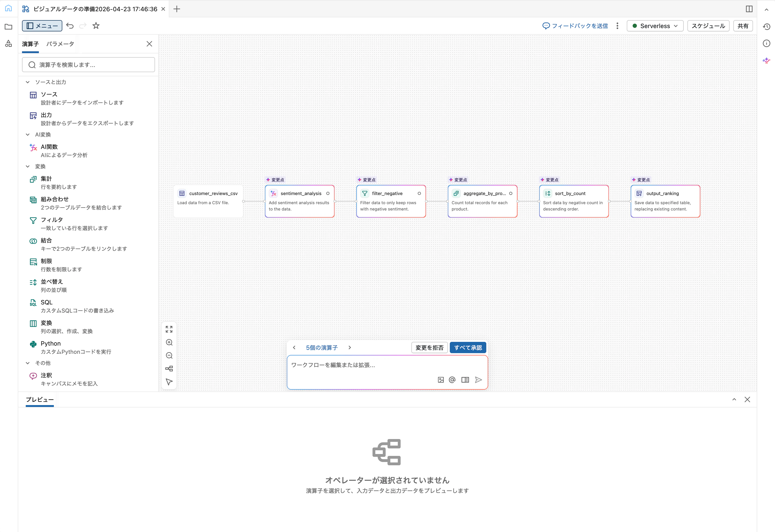Collapse the プレビュー panel with the chevron
775x532 pixels.
[x=734, y=399]
